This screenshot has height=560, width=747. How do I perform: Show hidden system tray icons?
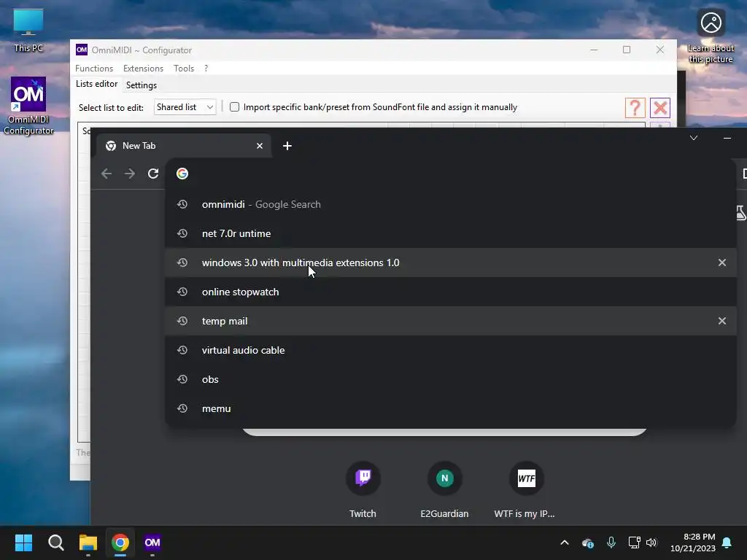point(565,542)
